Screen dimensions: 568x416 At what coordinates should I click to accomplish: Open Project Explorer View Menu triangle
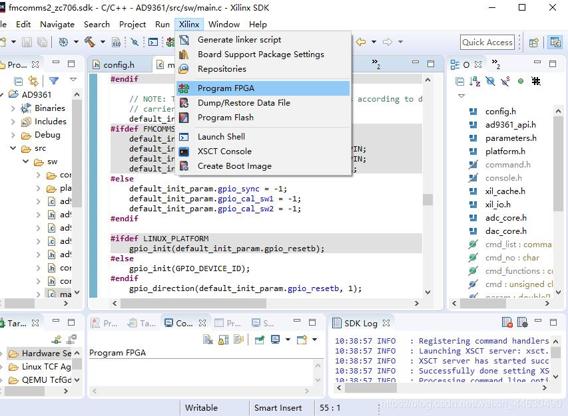pos(74,79)
